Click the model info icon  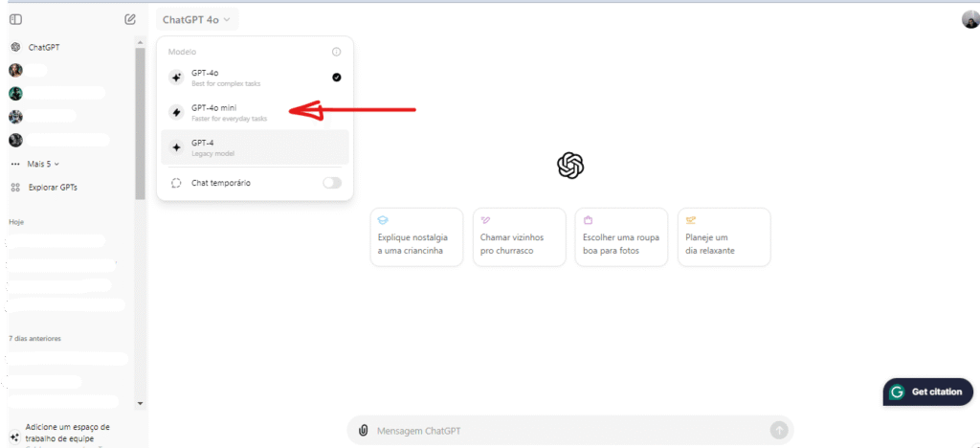point(336,52)
